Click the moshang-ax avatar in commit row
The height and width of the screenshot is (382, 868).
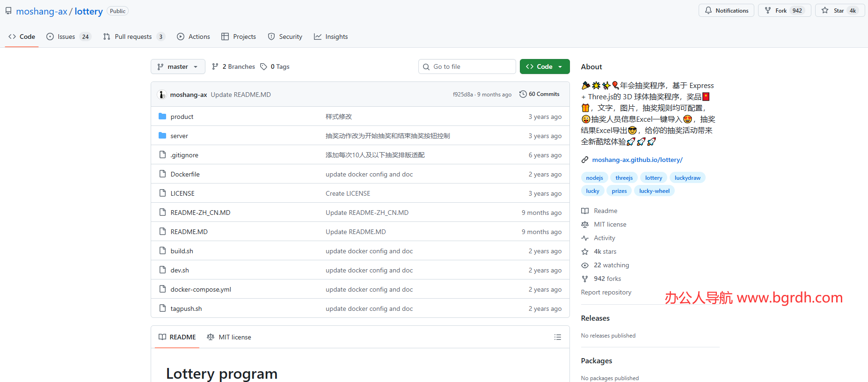coord(162,95)
